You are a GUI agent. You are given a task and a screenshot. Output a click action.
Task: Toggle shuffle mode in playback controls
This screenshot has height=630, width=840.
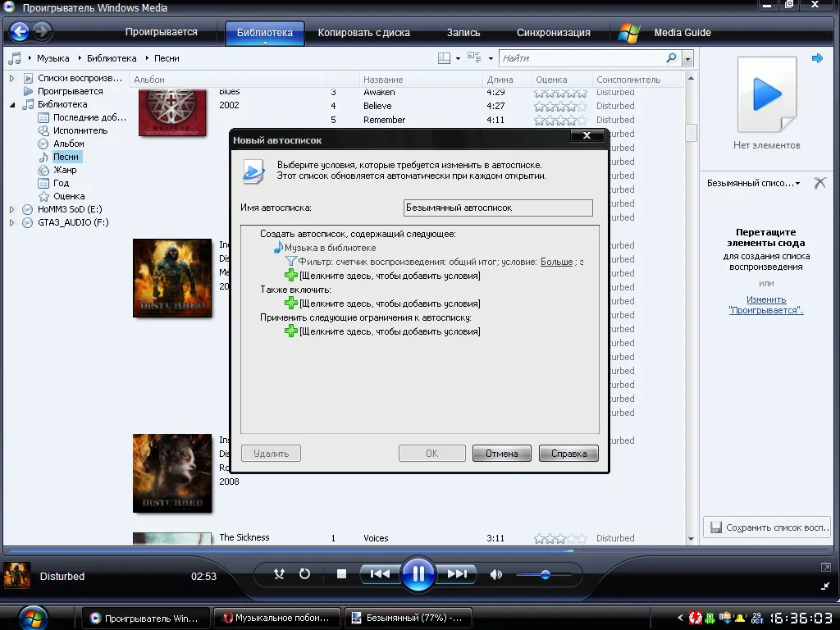coord(279,574)
